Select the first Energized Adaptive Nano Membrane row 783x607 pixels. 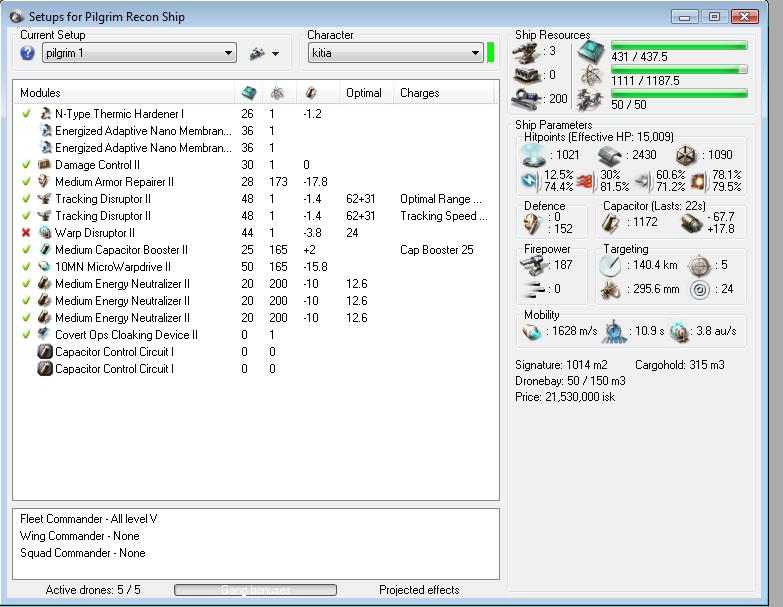[x=256, y=131]
